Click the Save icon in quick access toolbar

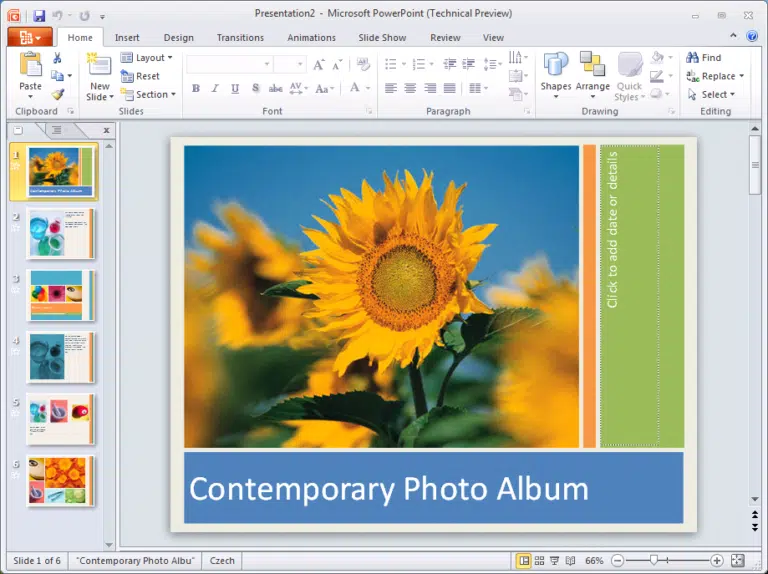tap(39, 16)
